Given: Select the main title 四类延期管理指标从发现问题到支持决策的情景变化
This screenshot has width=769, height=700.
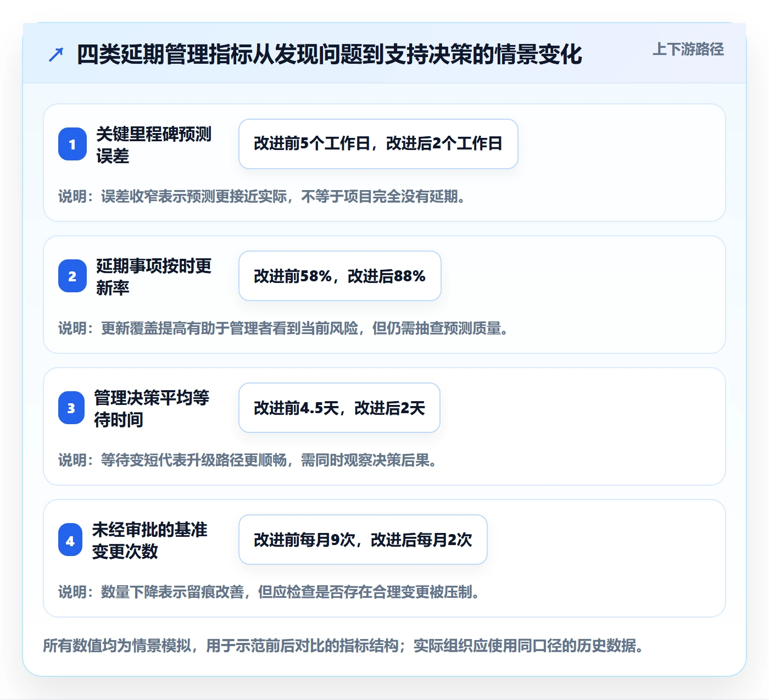Looking at the screenshot, I should click(x=330, y=54).
